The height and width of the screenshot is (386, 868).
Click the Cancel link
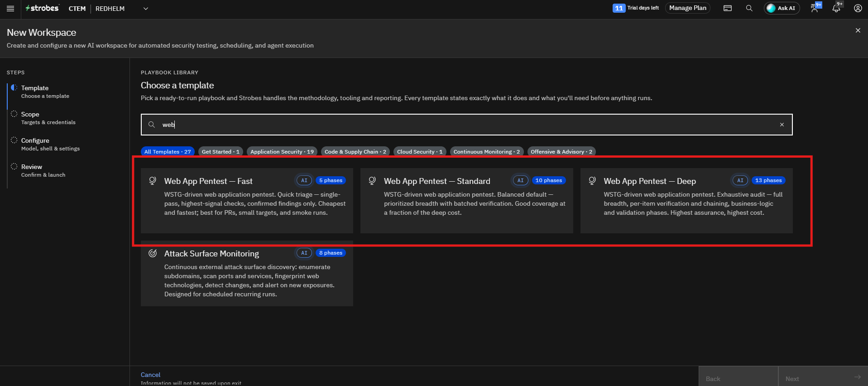[150, 375]
